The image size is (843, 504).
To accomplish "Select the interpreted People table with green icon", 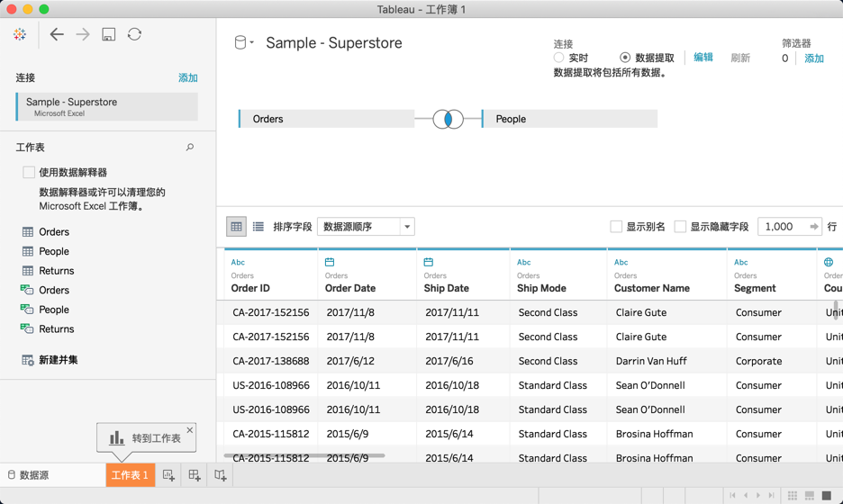I will [x=46, y=310].
